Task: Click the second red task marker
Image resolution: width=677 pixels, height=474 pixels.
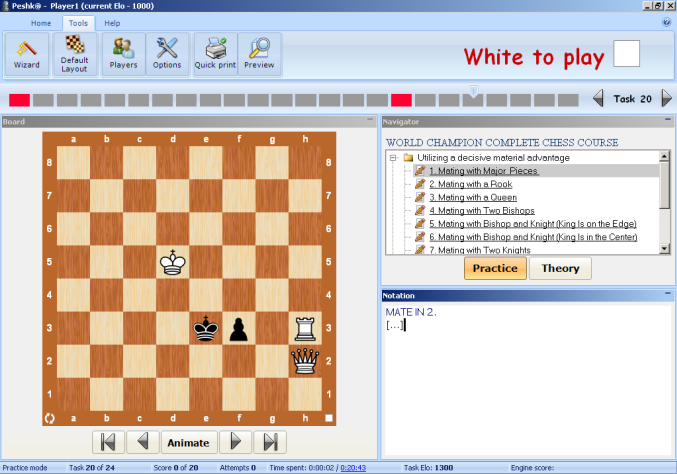Action: coord(401,100)
